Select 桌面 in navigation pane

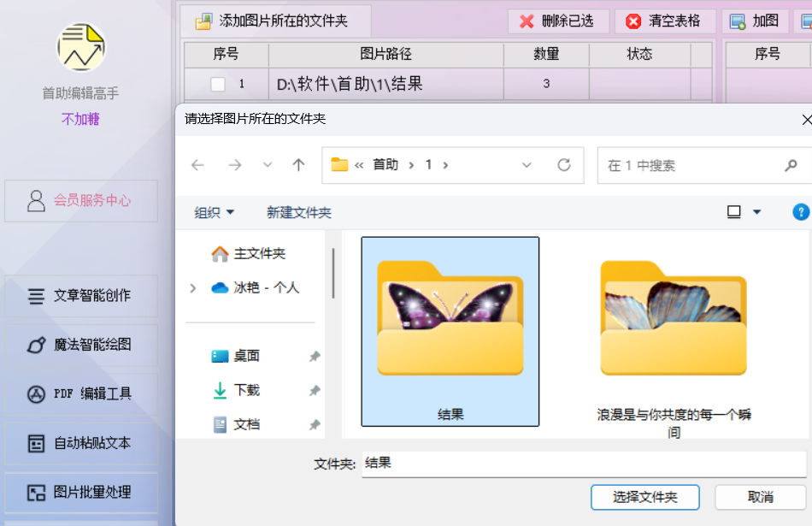click(x=236, y=356)
